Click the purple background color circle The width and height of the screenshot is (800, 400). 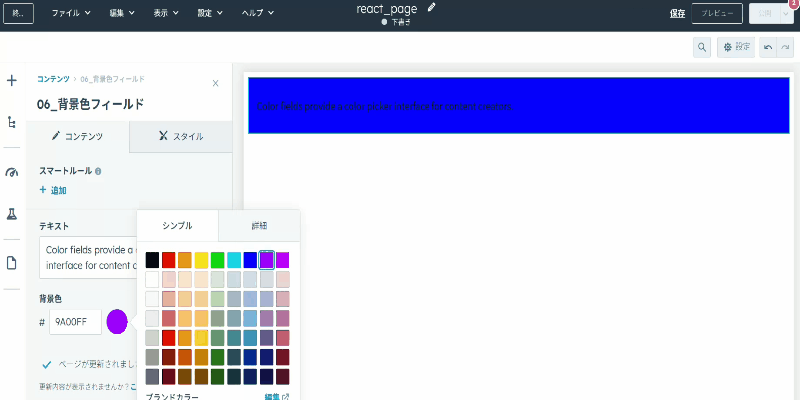[117, 322]
